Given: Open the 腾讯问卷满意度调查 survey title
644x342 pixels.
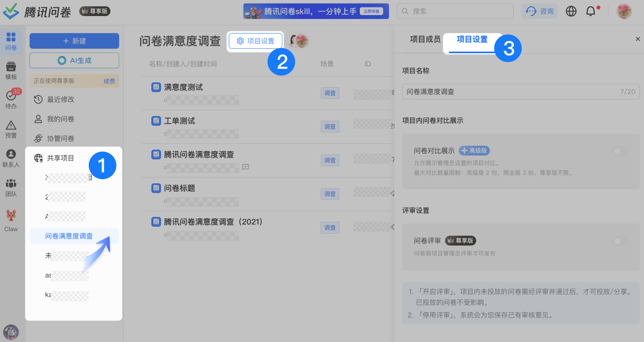Looking at the screenshot, I should 199,155.
